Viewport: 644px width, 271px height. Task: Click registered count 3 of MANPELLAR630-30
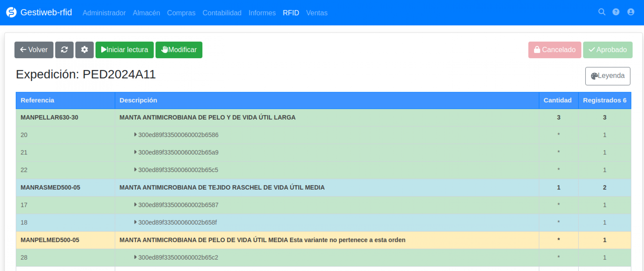point(605,117)
